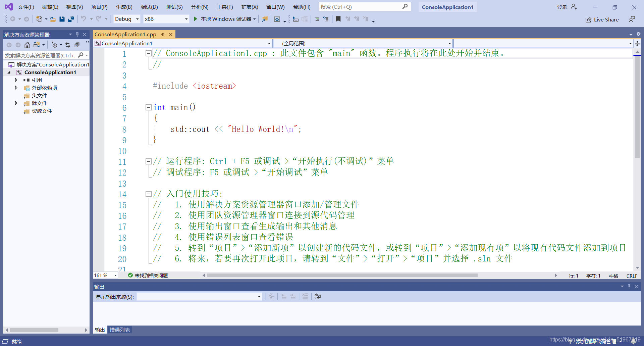Open the (全局范围) scope dropdown
This screenshot has width=644, height=346.
pos(363,43)
